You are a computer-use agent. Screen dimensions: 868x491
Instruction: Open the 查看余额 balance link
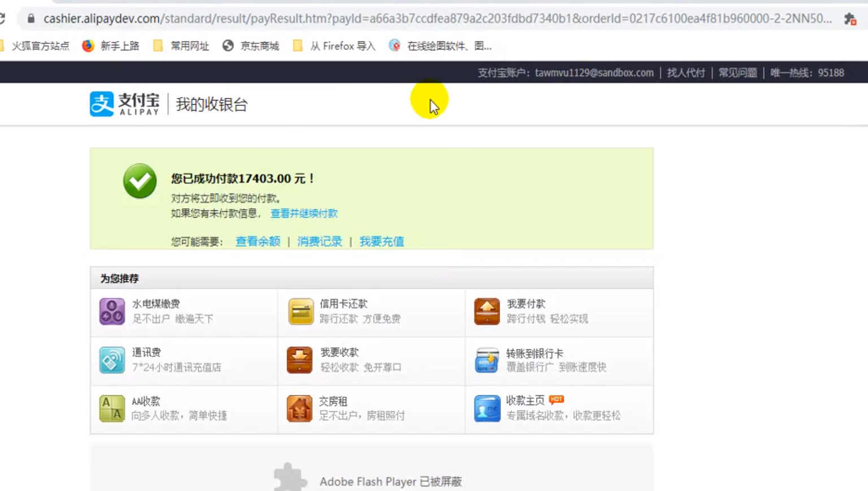pyautogui.click(x=258, y=242)
